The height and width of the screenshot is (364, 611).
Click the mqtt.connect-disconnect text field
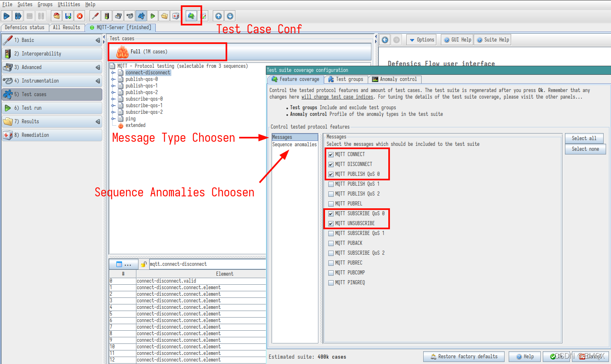(x=208, y=264)
